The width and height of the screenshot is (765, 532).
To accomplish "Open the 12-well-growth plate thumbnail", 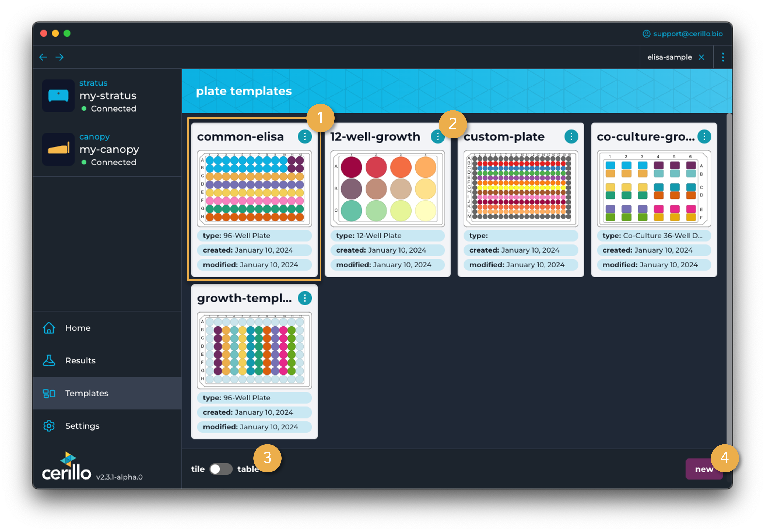I will [387, 188].
